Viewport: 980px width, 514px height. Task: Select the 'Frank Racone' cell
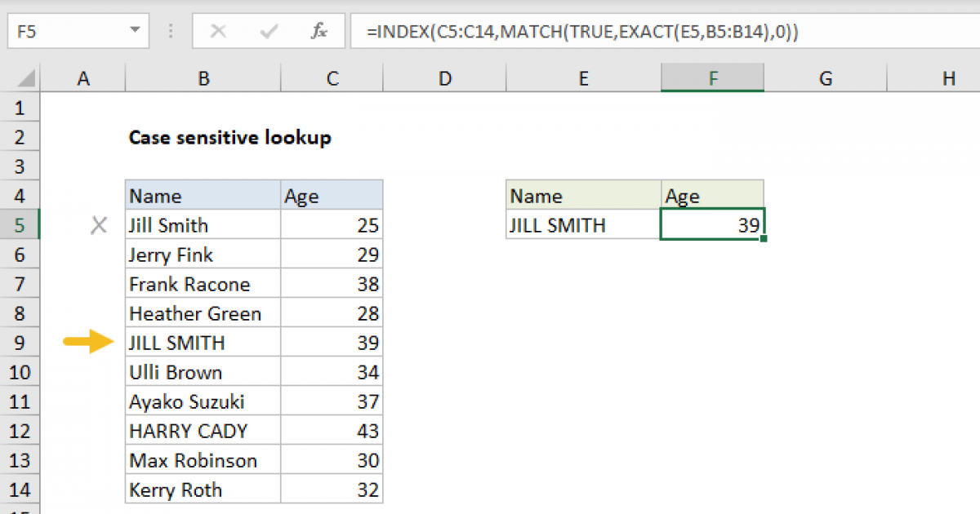pyautogui.click(x=203, y=284)
